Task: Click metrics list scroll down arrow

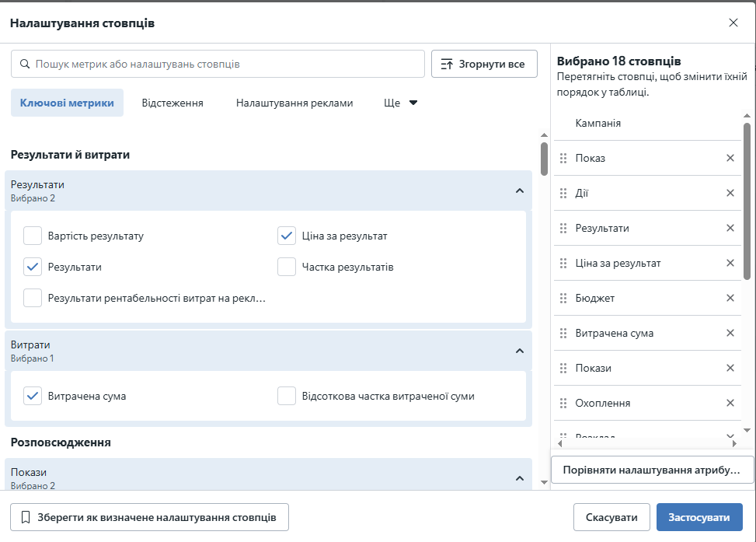Action: pyautogui.click(x=544, y=482)
